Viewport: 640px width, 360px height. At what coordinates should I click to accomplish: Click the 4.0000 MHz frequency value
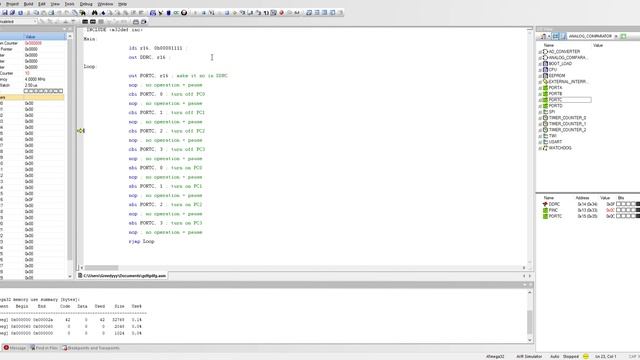pyautogui.click(x=35, y=79)
